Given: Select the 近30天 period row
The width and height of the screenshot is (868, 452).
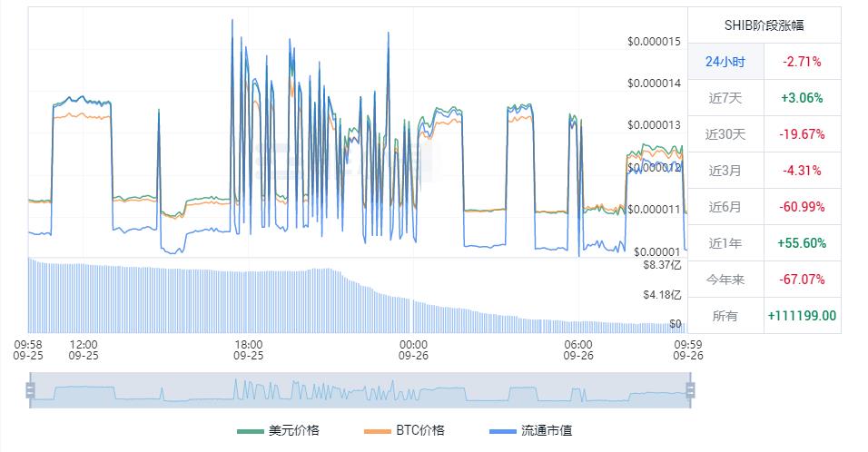Looking at the screenshot, I should click(x=725, y=134).
